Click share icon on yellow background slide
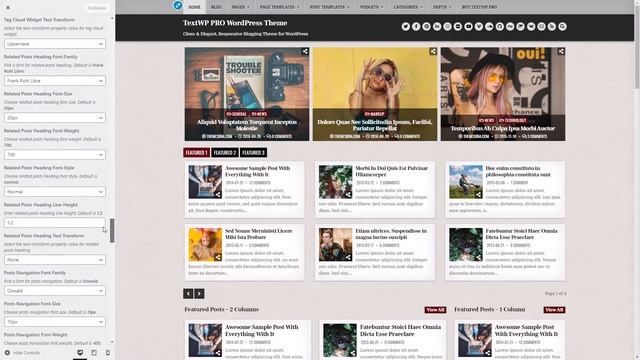The image size is (640, 360). coord(433,51)
